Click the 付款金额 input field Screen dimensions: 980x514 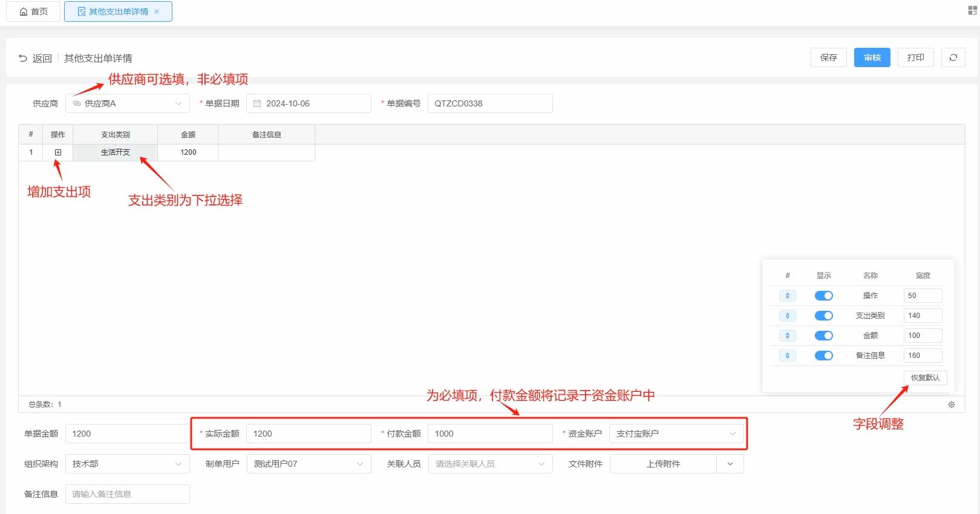pos(491,434)
